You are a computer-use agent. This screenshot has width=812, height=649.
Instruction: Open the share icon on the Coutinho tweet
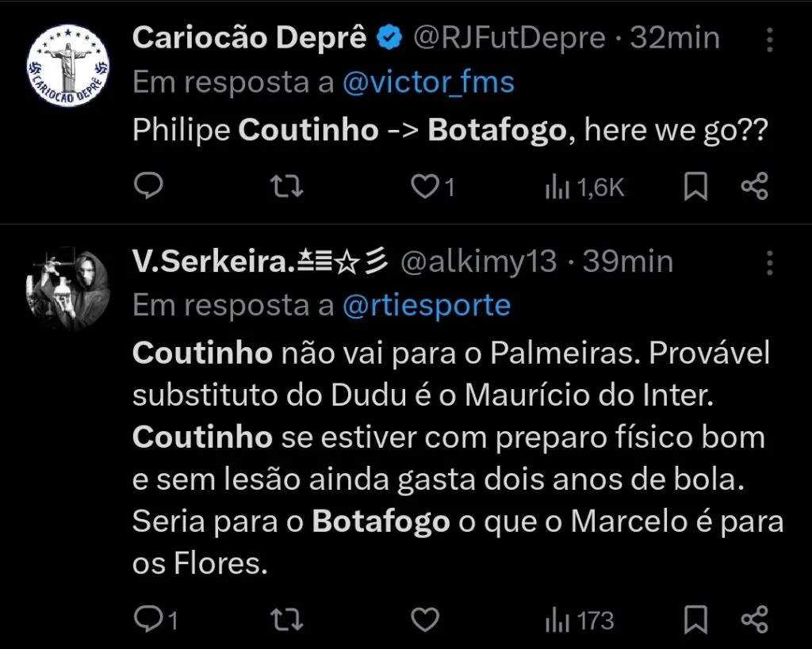click(753, 187)
